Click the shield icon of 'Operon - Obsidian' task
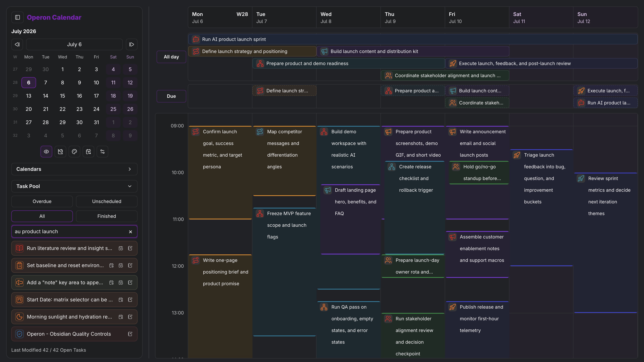The image size is (644, 362). [19, 334]
